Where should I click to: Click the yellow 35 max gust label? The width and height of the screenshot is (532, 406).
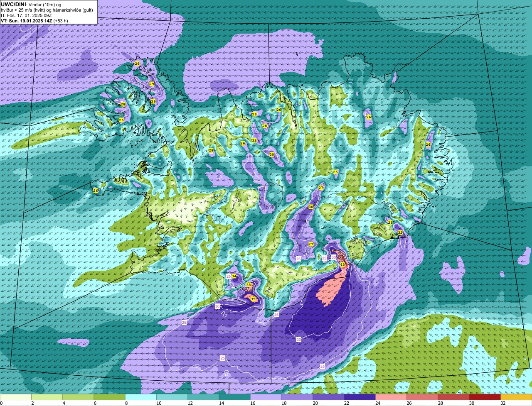(253, 299)
